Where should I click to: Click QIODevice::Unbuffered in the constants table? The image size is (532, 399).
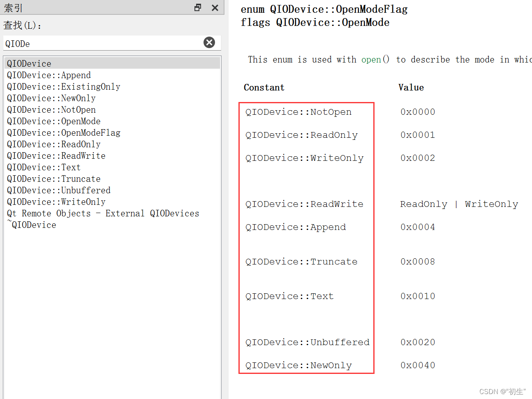[308, 342]
